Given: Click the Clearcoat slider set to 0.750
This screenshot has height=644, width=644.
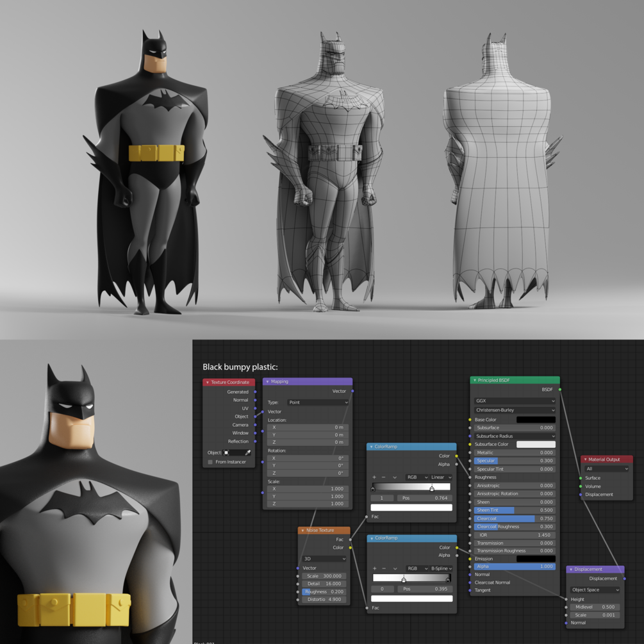Looking at the screenshot, I should click(x=515, y=519).
